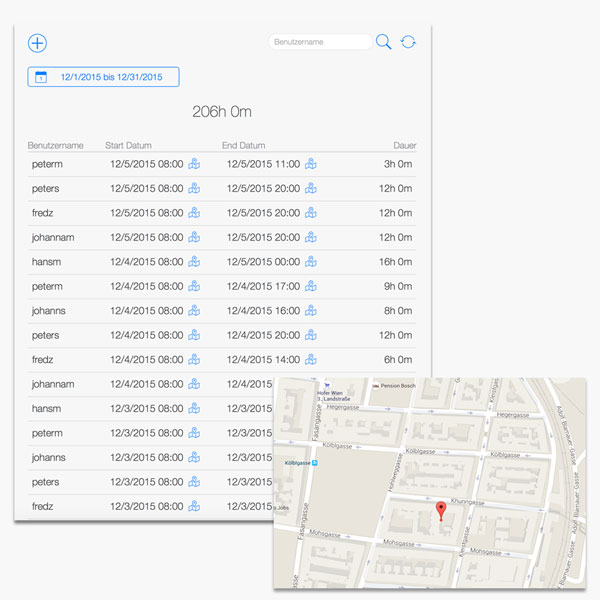Viewport: 600px width, 600px height.
Task: Open start location map icon for peterm 12/5/2015
Action: coord(194,164)
